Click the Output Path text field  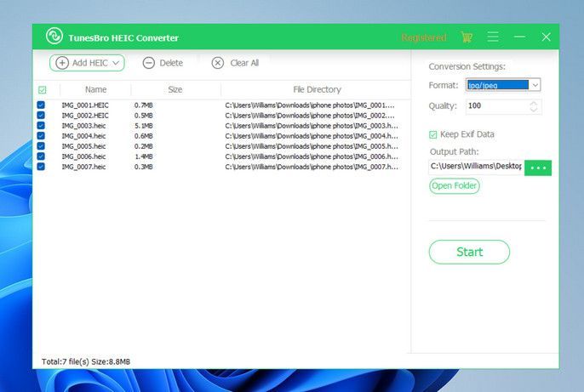tap(477, 167)
